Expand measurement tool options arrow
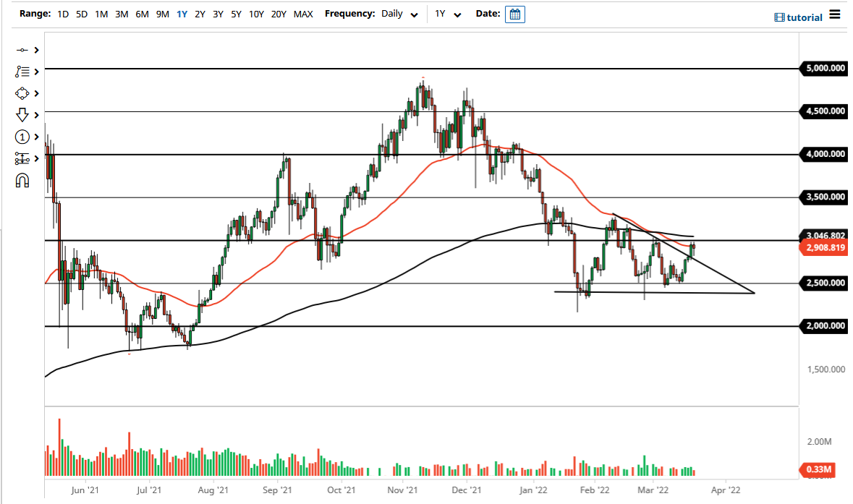Screen dimensions: 853x504 [x=36, y=159]
